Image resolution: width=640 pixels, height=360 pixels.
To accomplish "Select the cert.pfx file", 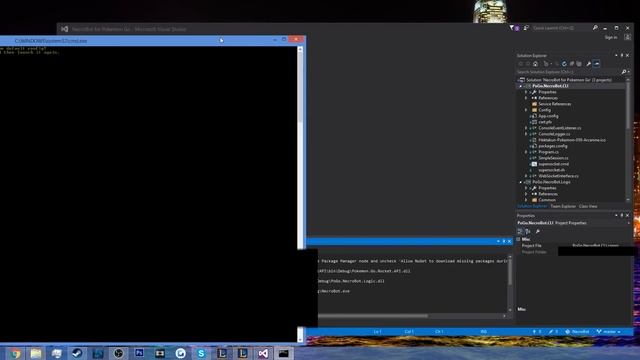I will (544, 122).
